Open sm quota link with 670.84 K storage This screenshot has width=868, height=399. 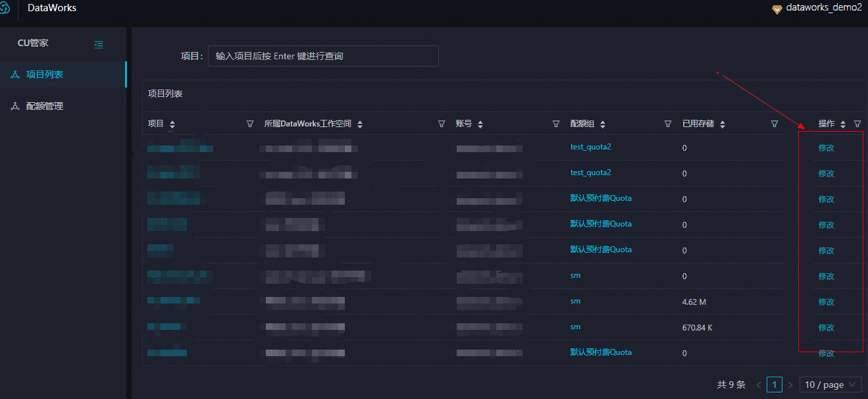(576, 327)
